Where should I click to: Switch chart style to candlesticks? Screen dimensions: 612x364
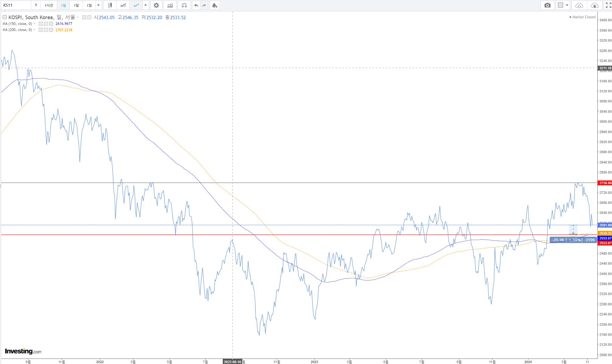tap(110, 5)
